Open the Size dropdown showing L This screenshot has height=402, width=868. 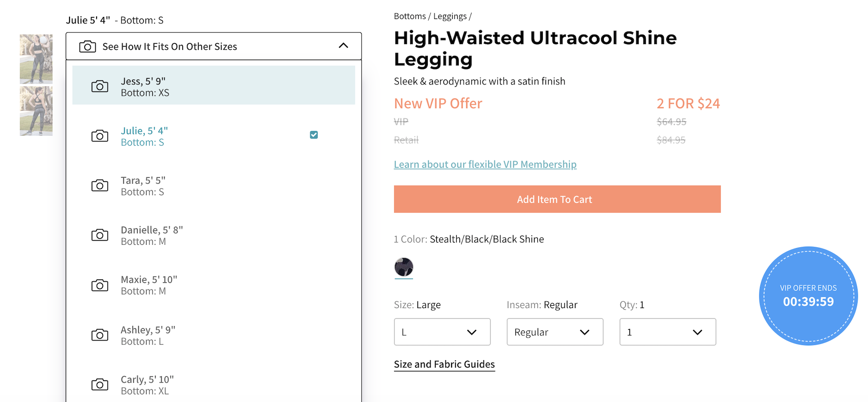pyautogui.click(x=442, y=332)
